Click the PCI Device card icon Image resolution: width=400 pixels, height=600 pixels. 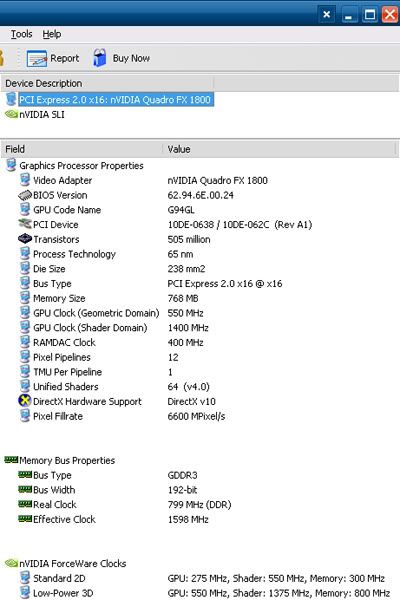pyautogui.click(x=25, y=224)
